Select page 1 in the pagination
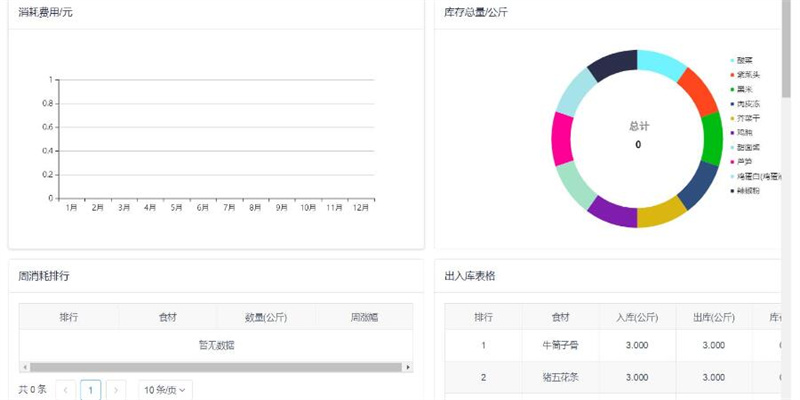The image size is (800, 400). click(91, 390)
